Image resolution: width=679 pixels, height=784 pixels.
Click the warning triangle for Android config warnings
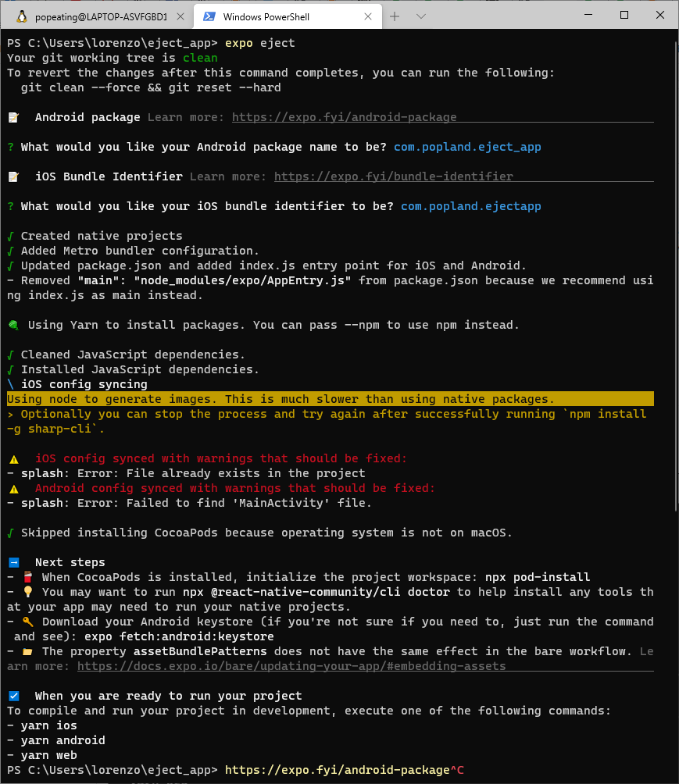click(x=13, y=488)
